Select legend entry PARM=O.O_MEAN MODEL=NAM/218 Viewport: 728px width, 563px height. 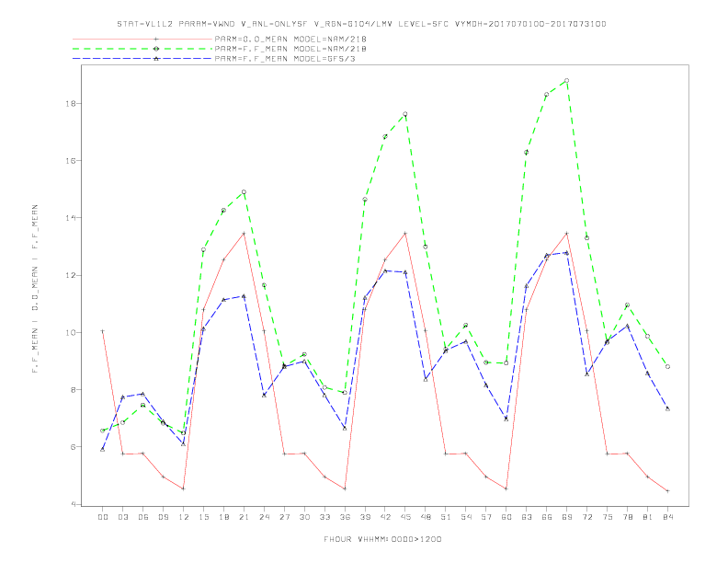[x=290, y=39]
